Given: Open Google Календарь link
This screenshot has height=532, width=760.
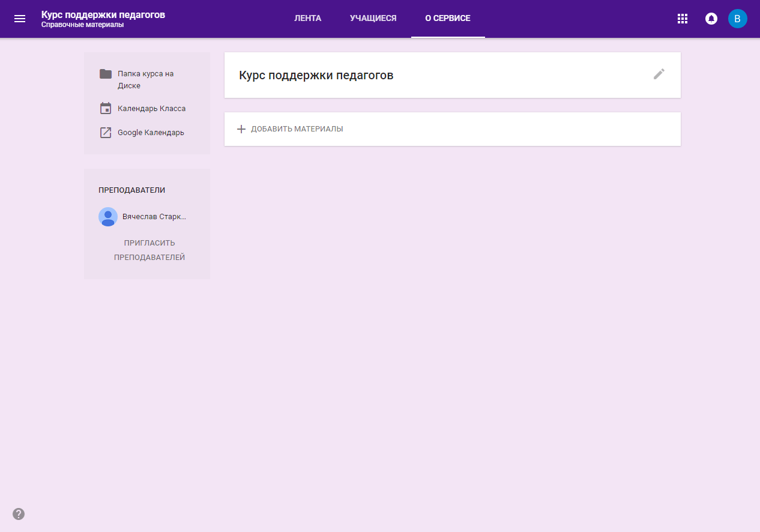Looking at the screenshot, I should coord(151,133).
